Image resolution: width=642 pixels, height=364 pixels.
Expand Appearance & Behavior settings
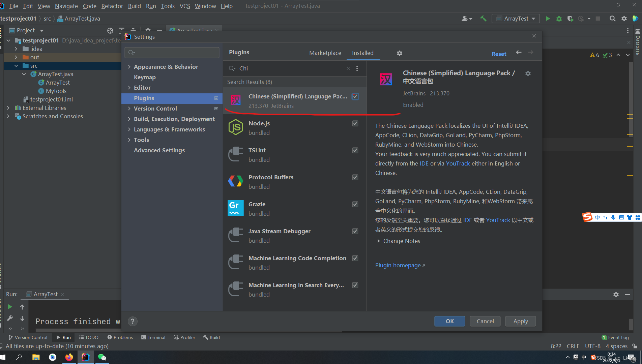pyautogui.click(x=129, y=67)
